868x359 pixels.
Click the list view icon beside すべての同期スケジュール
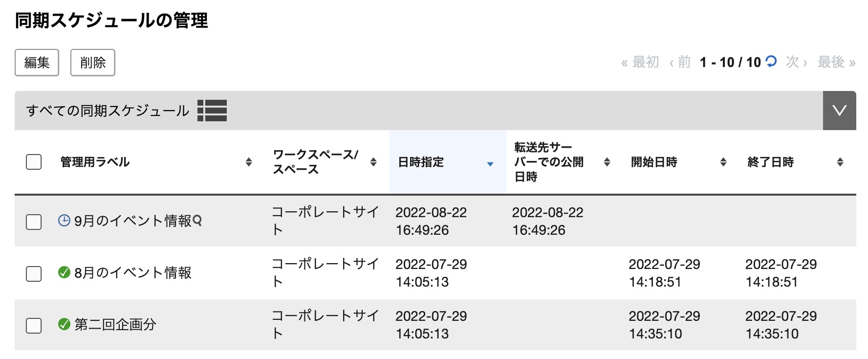[212, 111]
